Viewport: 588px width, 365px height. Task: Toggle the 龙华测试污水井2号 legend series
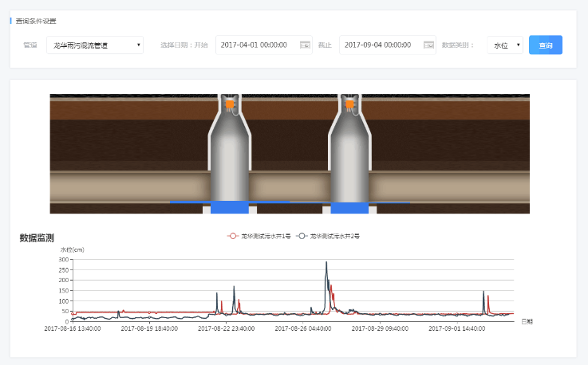coord(328,236)
